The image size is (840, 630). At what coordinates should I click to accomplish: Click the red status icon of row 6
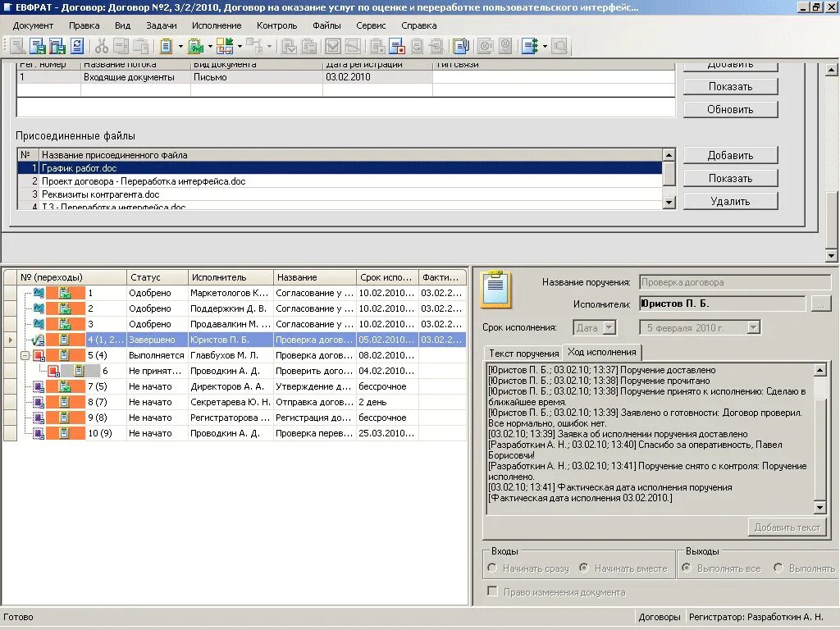pos(53,371)
